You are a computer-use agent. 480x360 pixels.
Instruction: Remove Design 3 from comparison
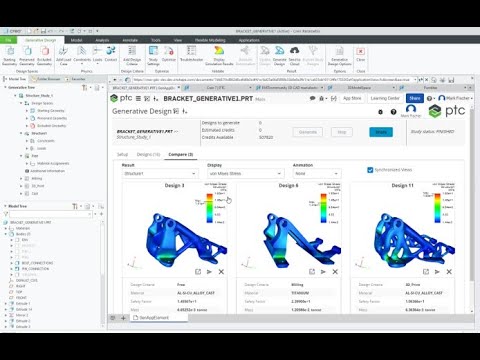coord(221,272)
